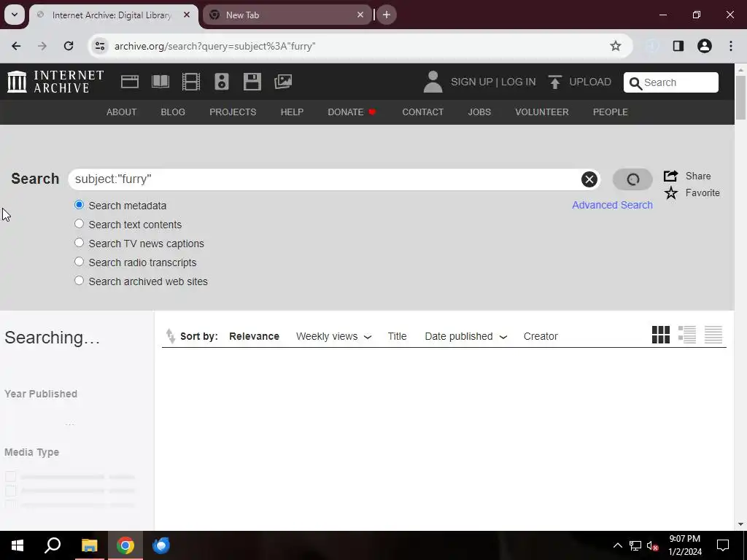The width and height of the screenshot is (747, 560).
Task: Clear the search query with the X button
Action: [x=589, y=179]
